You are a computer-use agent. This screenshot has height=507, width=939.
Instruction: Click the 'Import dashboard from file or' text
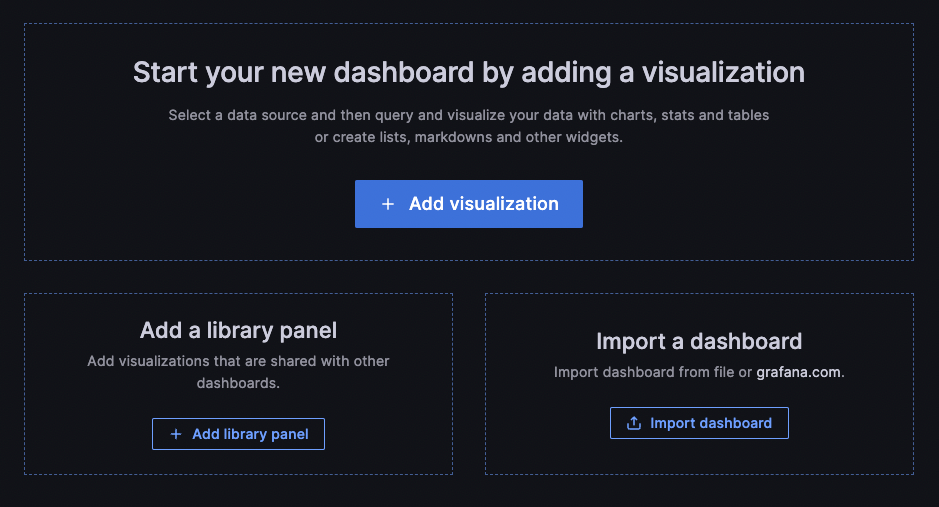pos(652,372)
